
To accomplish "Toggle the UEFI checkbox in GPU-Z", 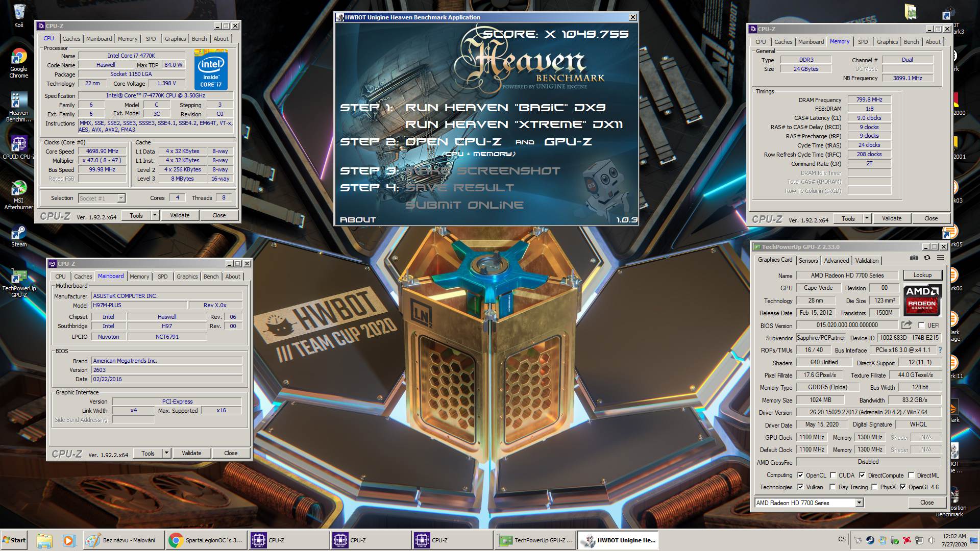I will click(921, 325).
